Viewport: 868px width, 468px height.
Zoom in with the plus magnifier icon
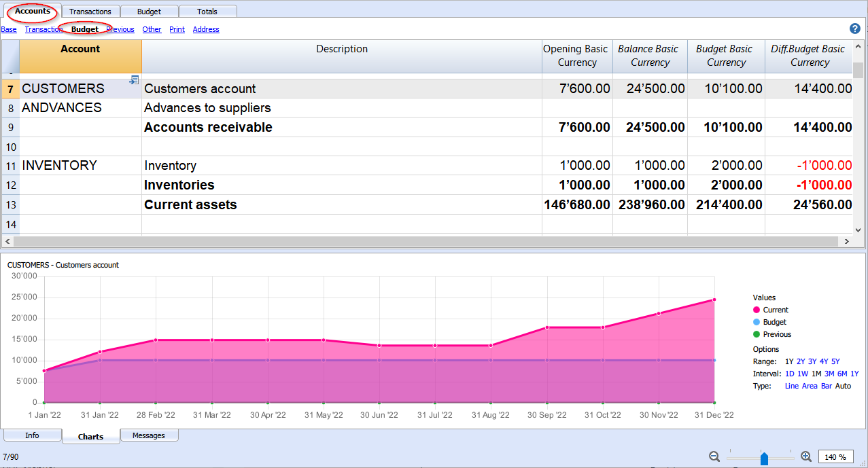click(806, 456)
